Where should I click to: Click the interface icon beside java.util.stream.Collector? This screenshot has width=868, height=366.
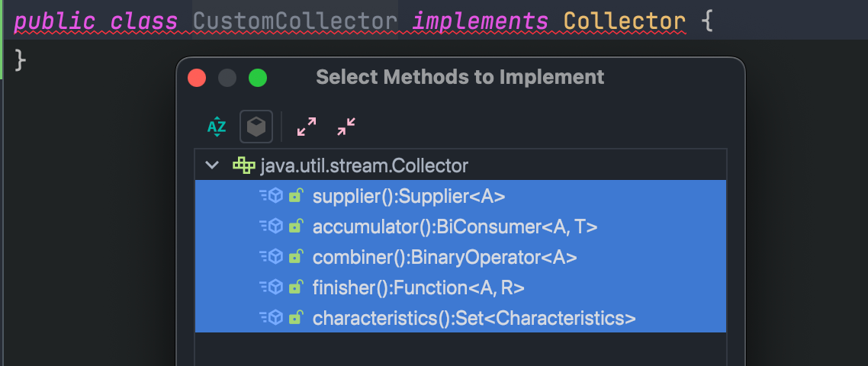(x=243, y=165)
